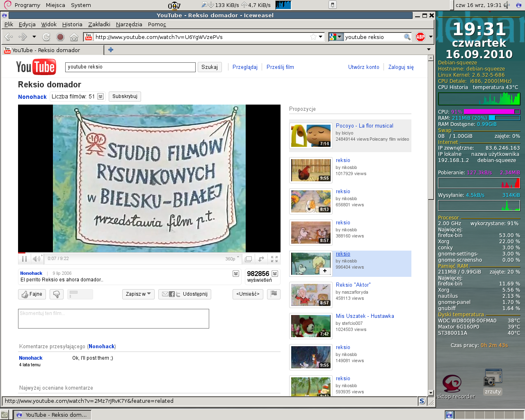Click in the Skomentuj ten film comment box
This screenshot has width=525, height=420.
point(114,319)
